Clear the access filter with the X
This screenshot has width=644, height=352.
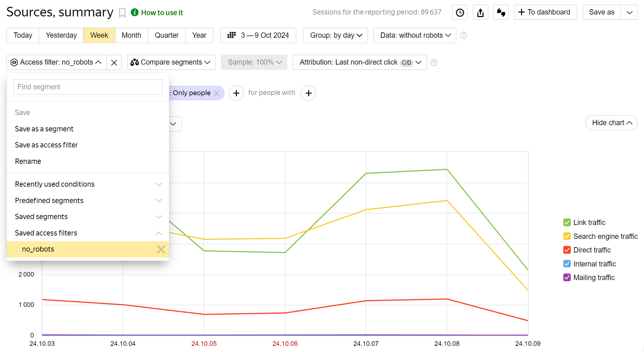coord(114,63)
